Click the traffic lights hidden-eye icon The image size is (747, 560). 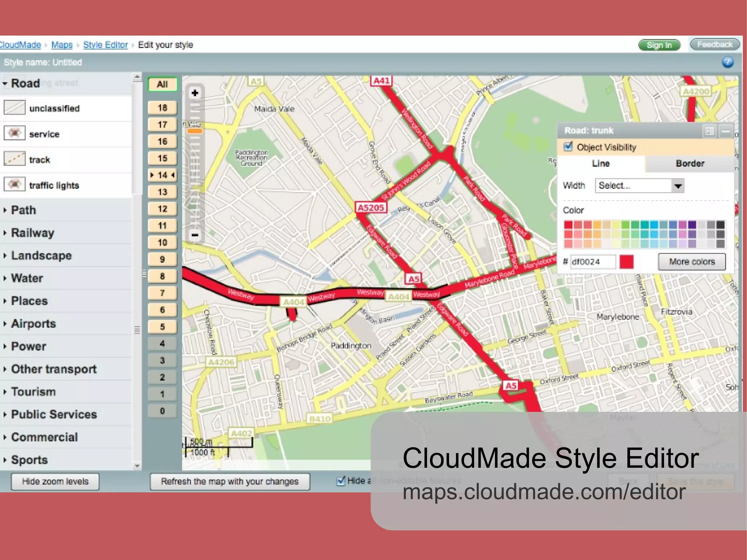pyautogui.click(x=14, y=184)
